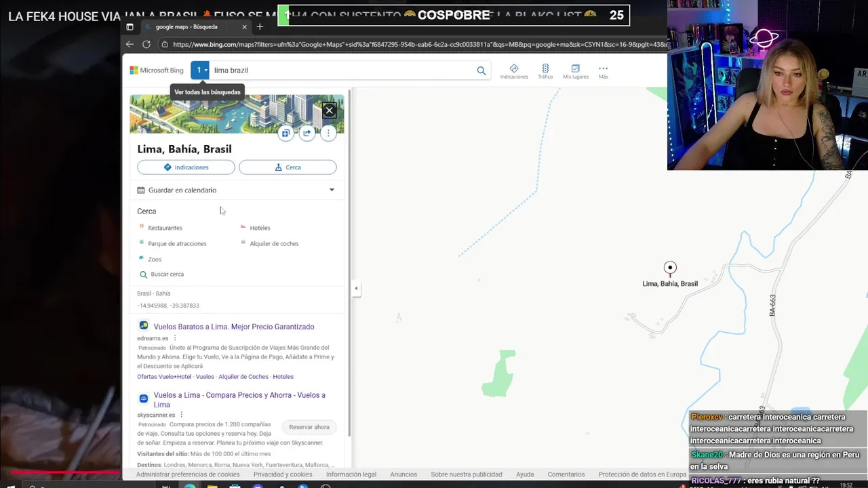Open the "Ofertas Vuelo+Hotel" sublink
This screenshot has height=488, width=868.
(x=164, y=377)
